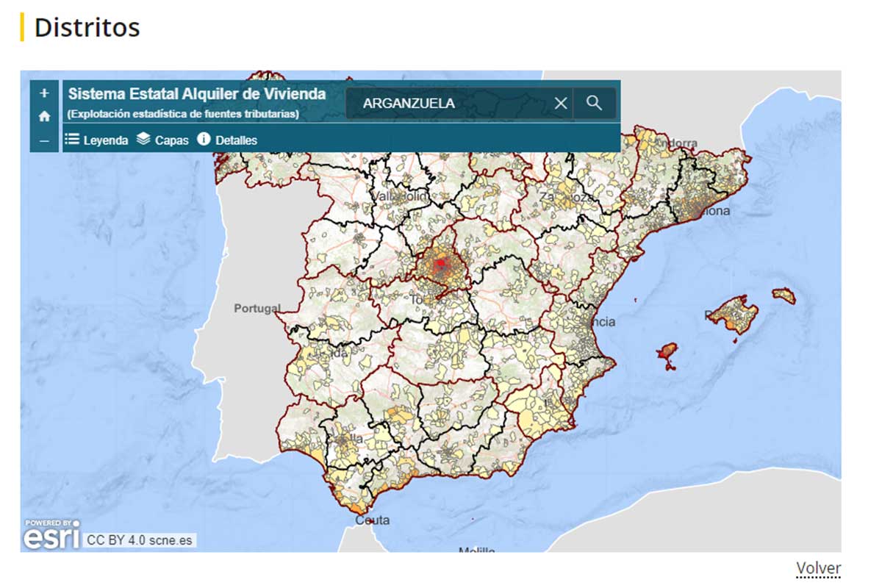Click the Sistema Estatal Alquiler de Vivienda title
This screenshot has width=882, height=588.
tap(197, 94)
